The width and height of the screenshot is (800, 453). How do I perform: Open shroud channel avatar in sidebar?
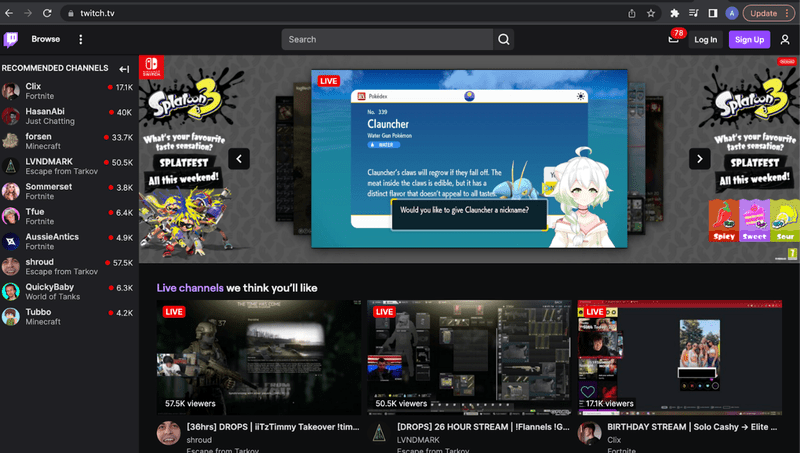point(11,266)
